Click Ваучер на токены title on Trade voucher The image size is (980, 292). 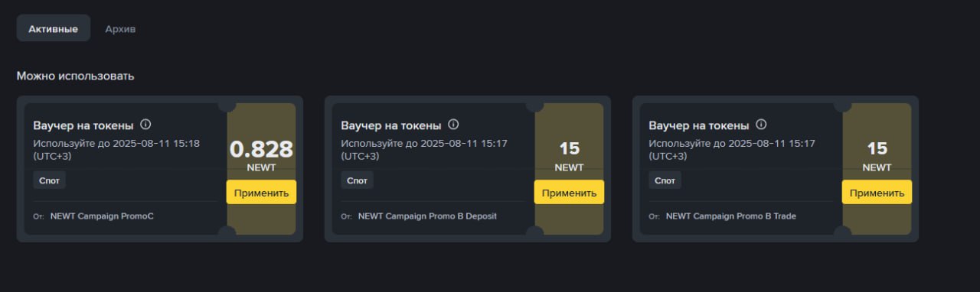pyautogui.click(x=698, y=125)
